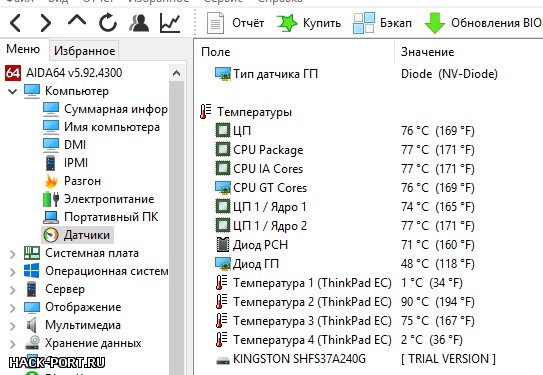Expand the Хранение данных node
The height and width of the screenshot is (375, 543).
click(12, 344)
